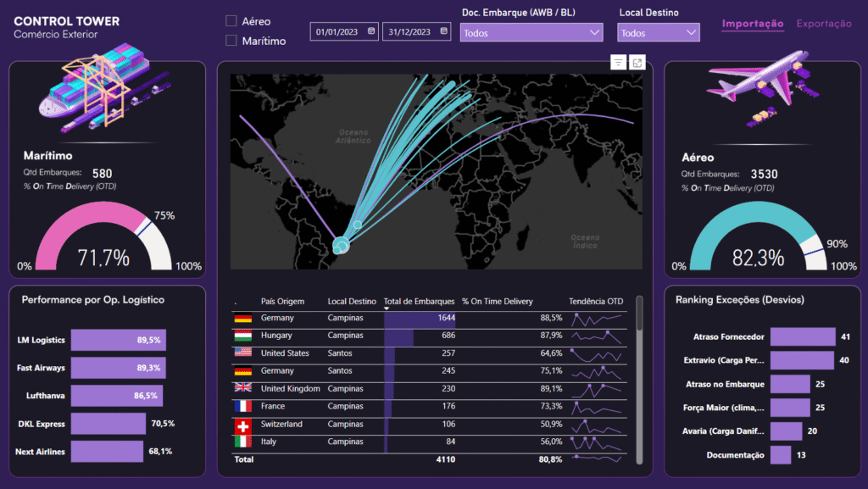Viewport: 868px width, 489px height.
Task: Click the Switzerland flag icon in table
Action: [x=242, y=424]
